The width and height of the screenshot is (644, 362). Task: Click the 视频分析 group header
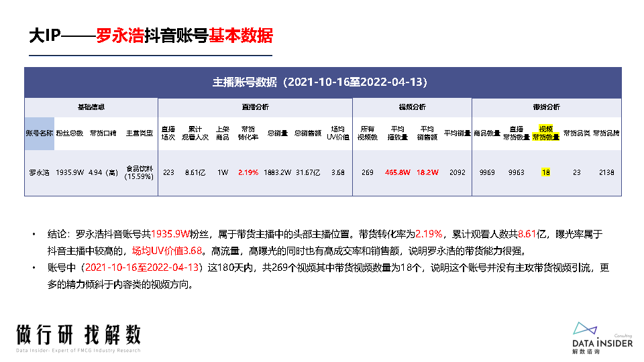(x=412, y=107)
